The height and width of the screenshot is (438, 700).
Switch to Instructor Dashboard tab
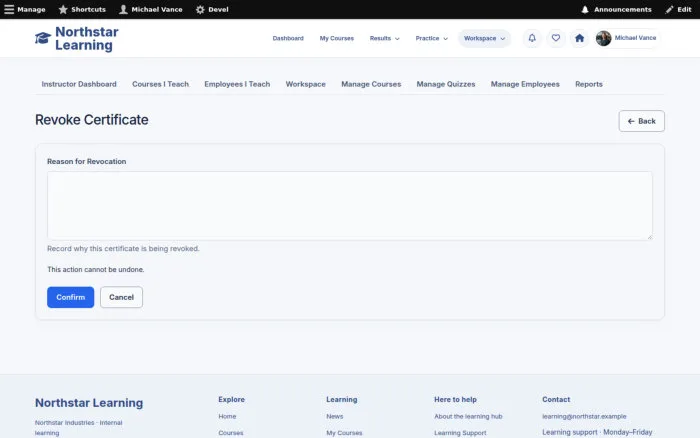pos(79,84)
